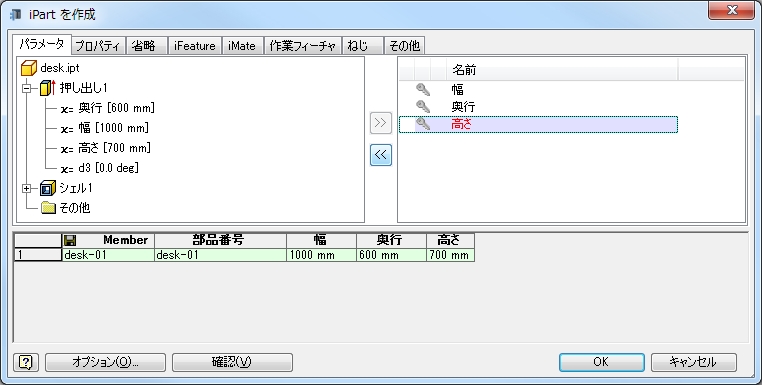Click the 確認(V) verify button
Viewport: 762px width, 385px height.
tap(232, 362)
